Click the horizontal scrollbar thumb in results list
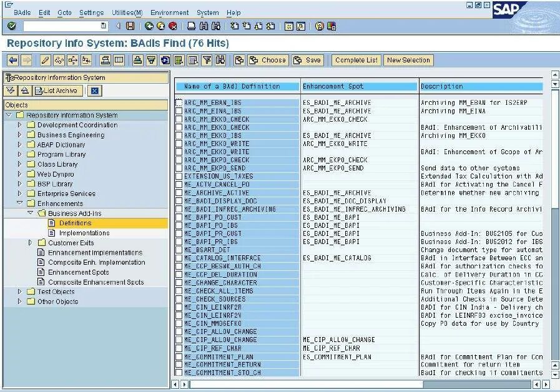The image size is (560, 392). (x=307, y=385)
